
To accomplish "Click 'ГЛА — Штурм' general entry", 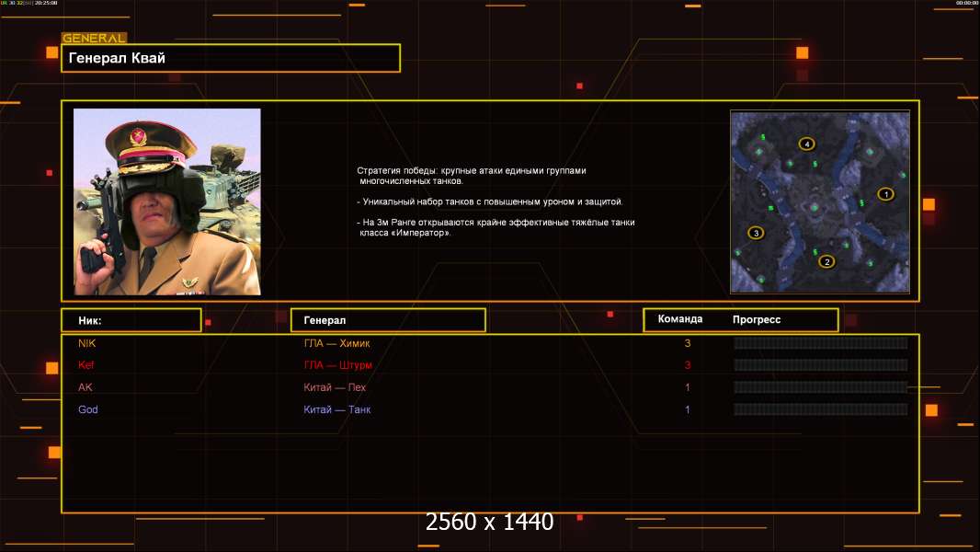I will pyautogui.click(x=337, y=365).
